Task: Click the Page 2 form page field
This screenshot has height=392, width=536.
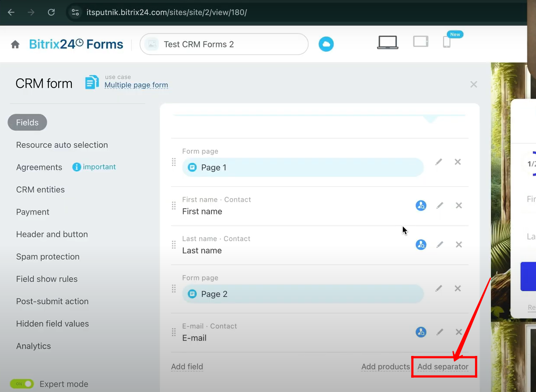Action: (303, 294)
